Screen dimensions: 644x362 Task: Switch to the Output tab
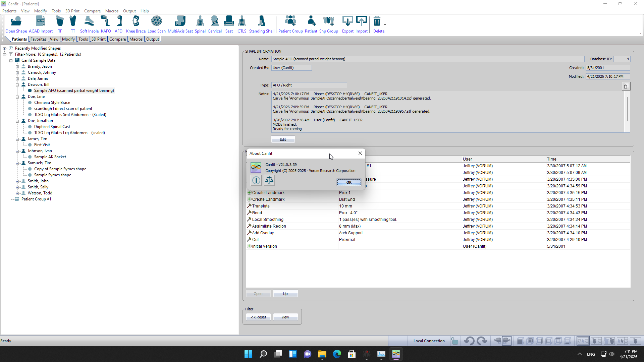153,39
